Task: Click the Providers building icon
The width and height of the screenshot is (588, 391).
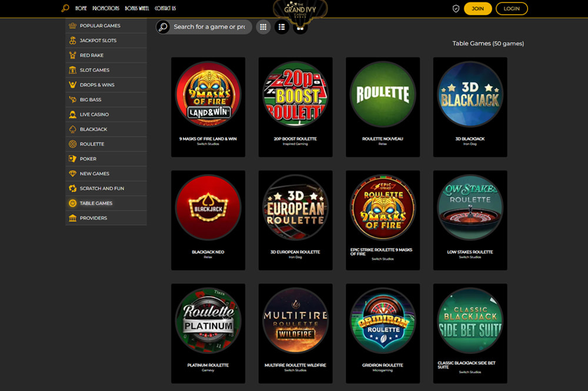Action: tap(73, 218)
